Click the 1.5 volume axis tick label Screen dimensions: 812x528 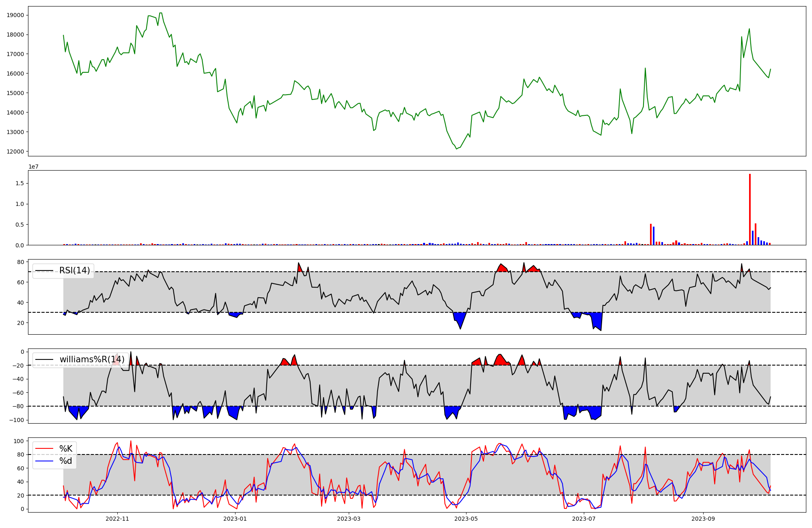19,183
